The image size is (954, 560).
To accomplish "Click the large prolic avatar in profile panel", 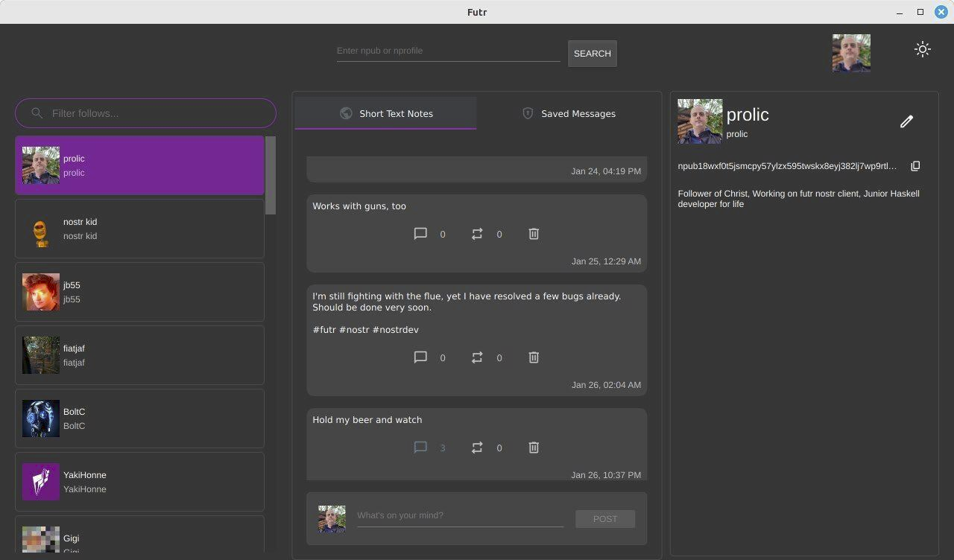I will pos(700,121).
